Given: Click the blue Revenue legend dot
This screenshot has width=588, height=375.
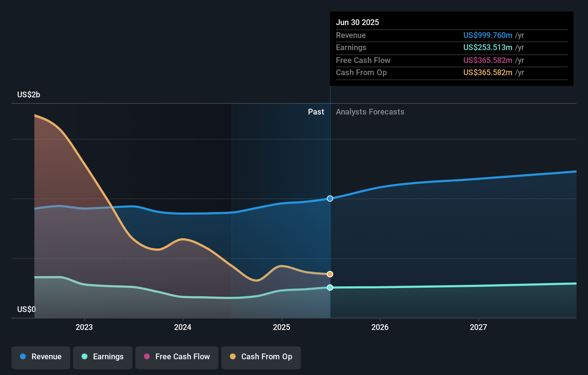Looking at the screenshot, I should [x=23, y=356].
